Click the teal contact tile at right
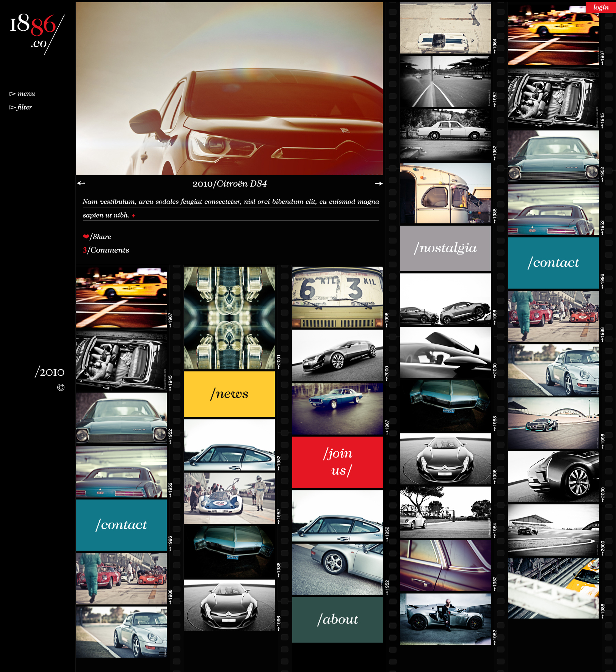The width and height of the screenshot is (616, 672). tap(553, 262)
